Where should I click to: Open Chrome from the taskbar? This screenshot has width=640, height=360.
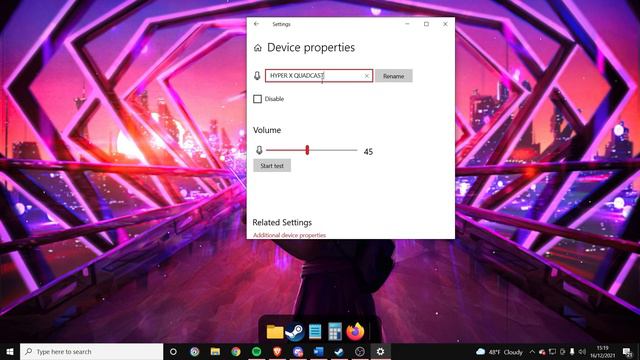point(236,351)
